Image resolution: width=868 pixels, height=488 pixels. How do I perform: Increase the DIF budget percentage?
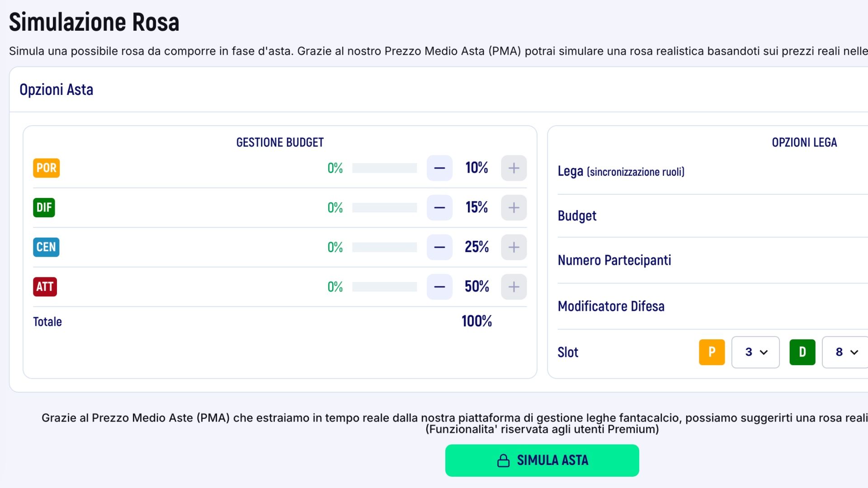pos(514,208)
